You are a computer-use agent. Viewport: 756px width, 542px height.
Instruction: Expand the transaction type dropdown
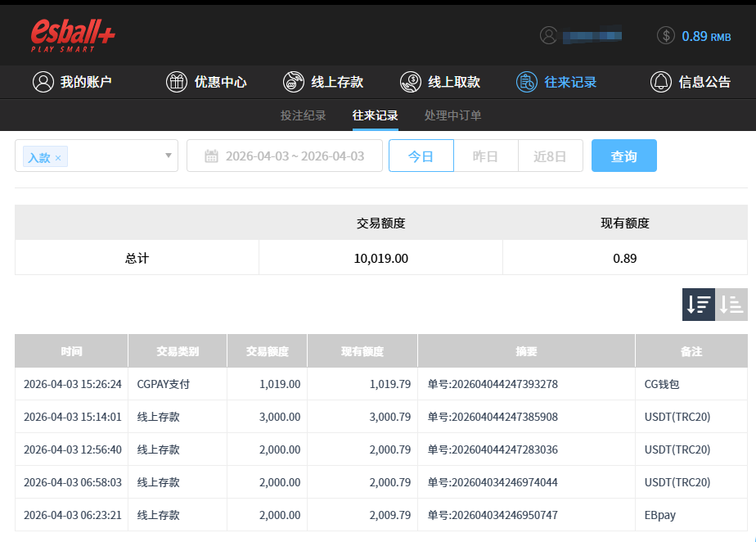pos(168,156)
